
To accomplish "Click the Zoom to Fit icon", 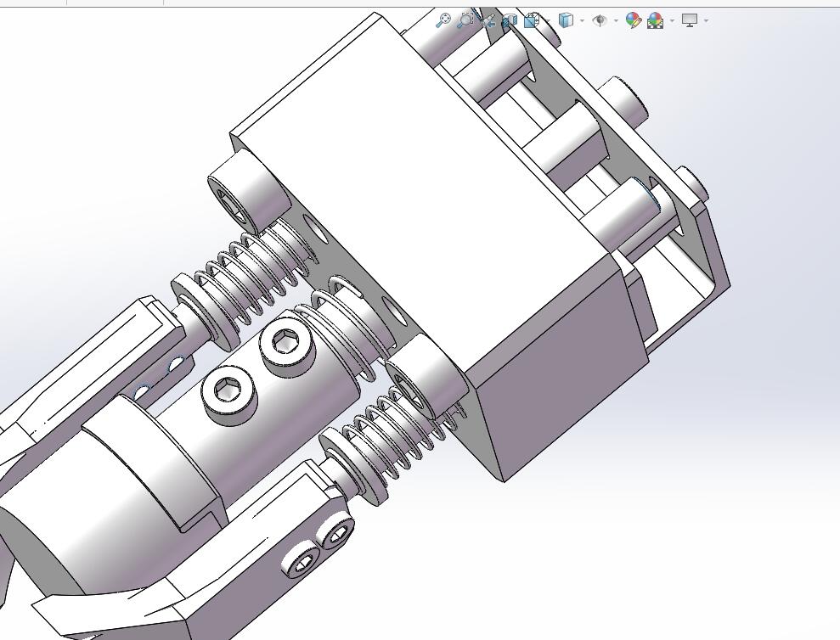I will [x=443, y=20].
